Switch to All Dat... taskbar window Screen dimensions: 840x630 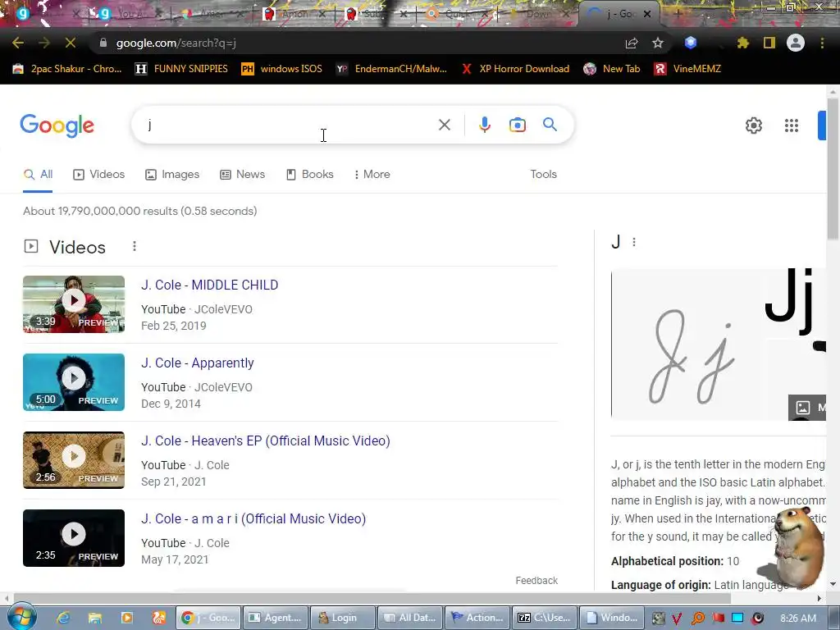410,618
